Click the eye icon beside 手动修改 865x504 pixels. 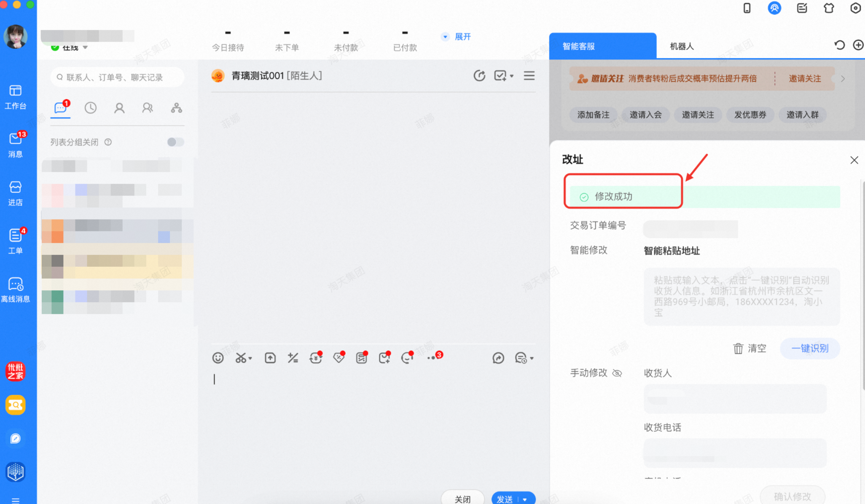[618, 373]
